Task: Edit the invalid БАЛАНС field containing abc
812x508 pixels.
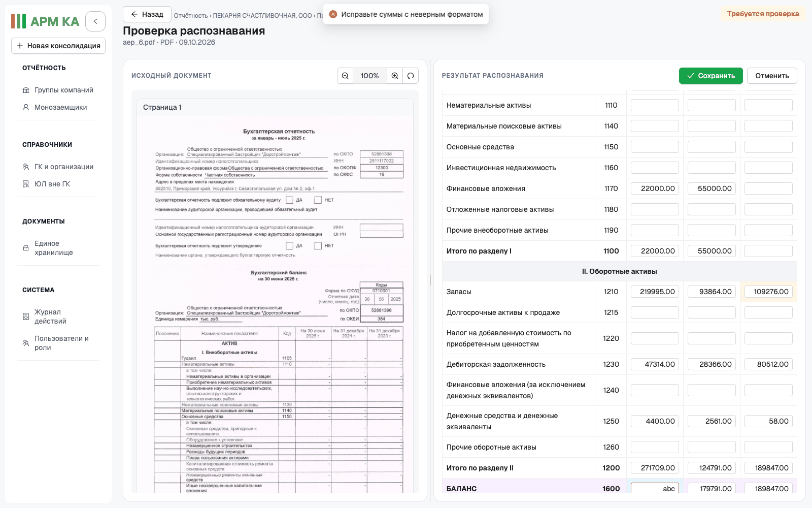Action: pyautogui.click(x=655, y=489)
